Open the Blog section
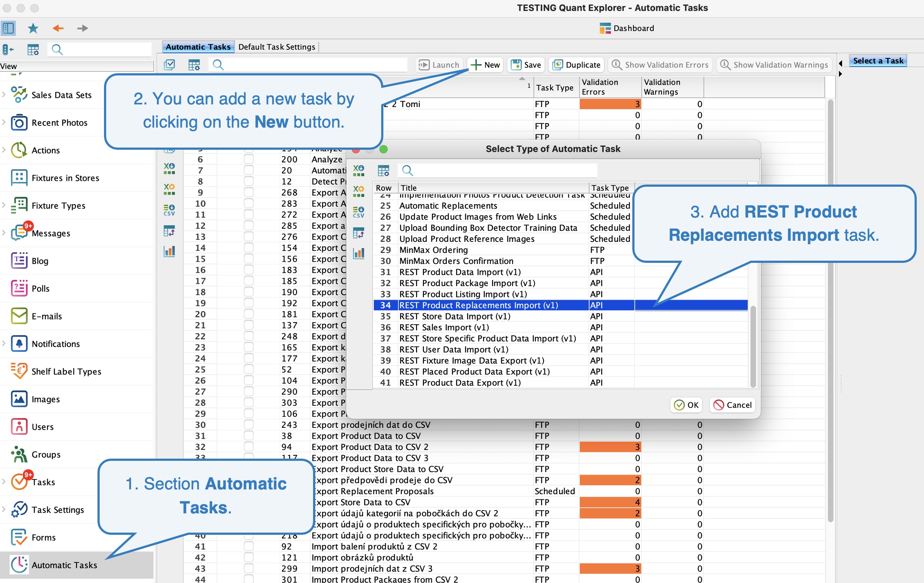 point(40,261)
